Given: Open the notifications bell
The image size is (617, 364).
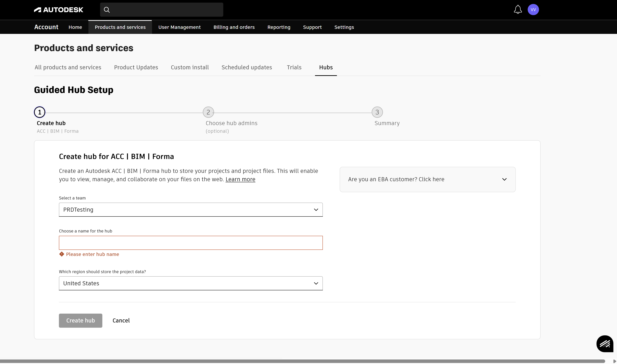Looking at the screenshot, I should (x=517, y=10).
